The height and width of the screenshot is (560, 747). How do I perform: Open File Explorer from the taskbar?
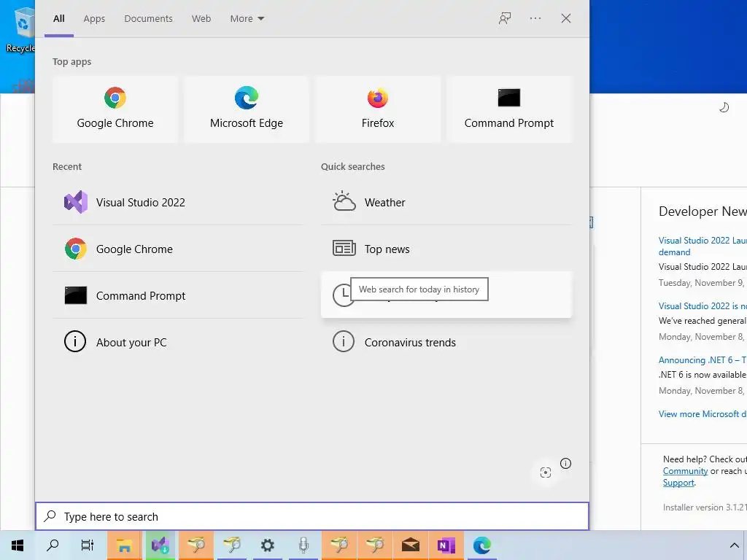(x=124, y=545)
